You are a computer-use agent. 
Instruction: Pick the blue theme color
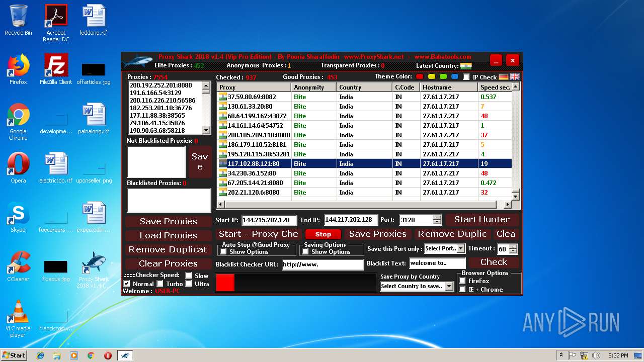point(455,77)
